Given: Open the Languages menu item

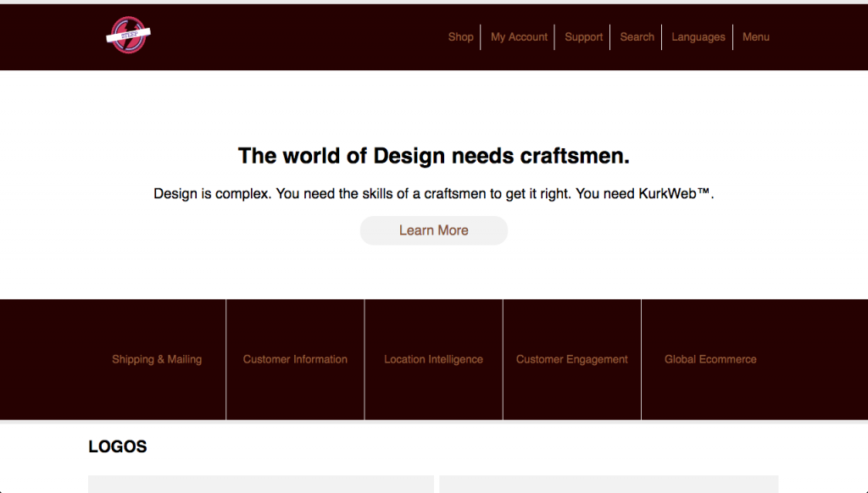Looking at the screenshot, I should coord(698,37).
